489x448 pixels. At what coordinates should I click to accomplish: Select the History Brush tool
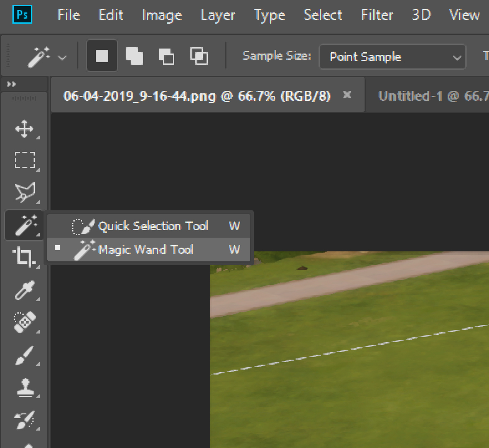(x=24, y=420)
